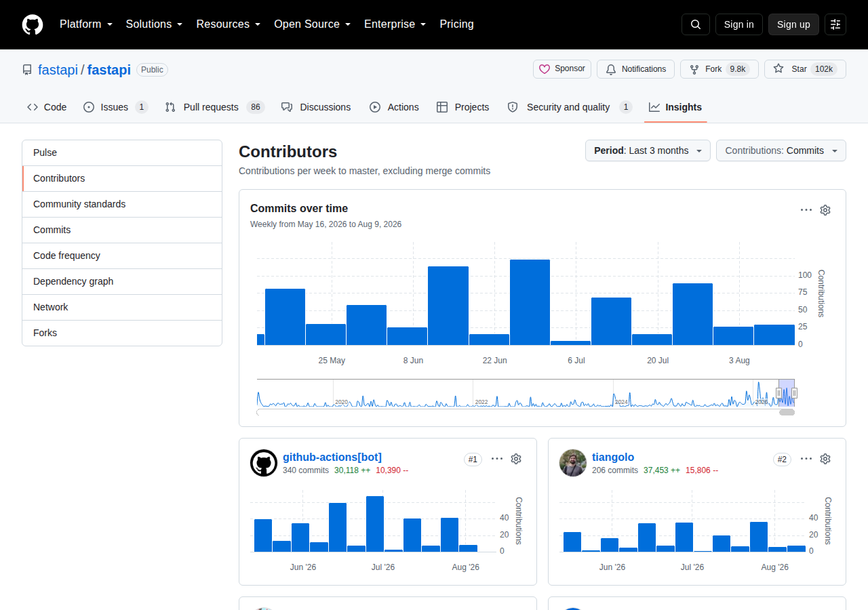This screenshot has height=610, width=868.
Task: Open Community standards in the sidebar
Action: pyautogui.click(x=122, y=204)
